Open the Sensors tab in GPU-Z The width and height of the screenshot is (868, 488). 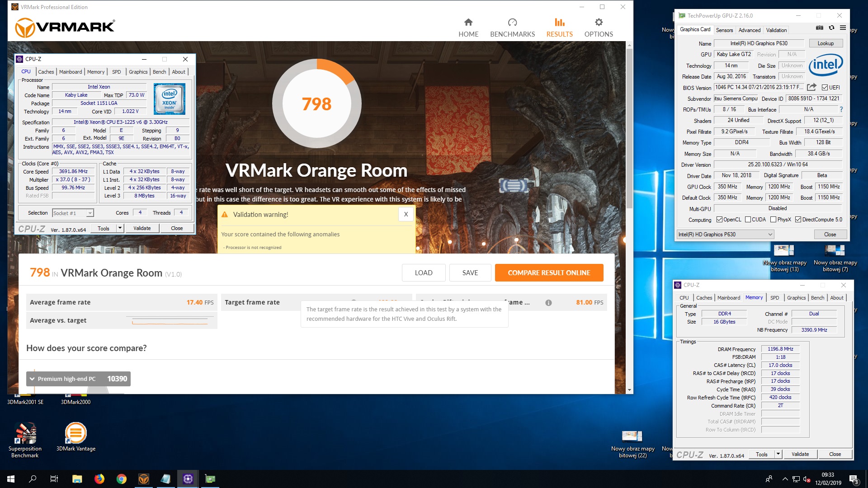724,30
